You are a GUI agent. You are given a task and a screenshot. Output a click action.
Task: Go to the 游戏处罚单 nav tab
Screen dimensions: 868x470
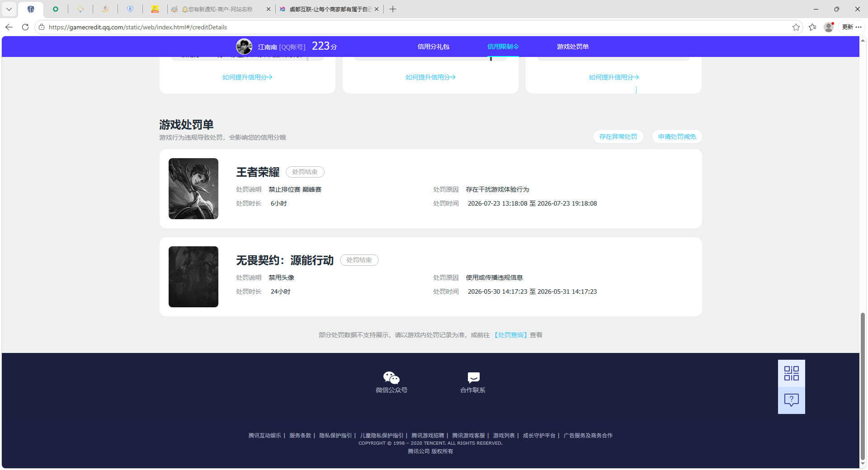pos(573,47)
